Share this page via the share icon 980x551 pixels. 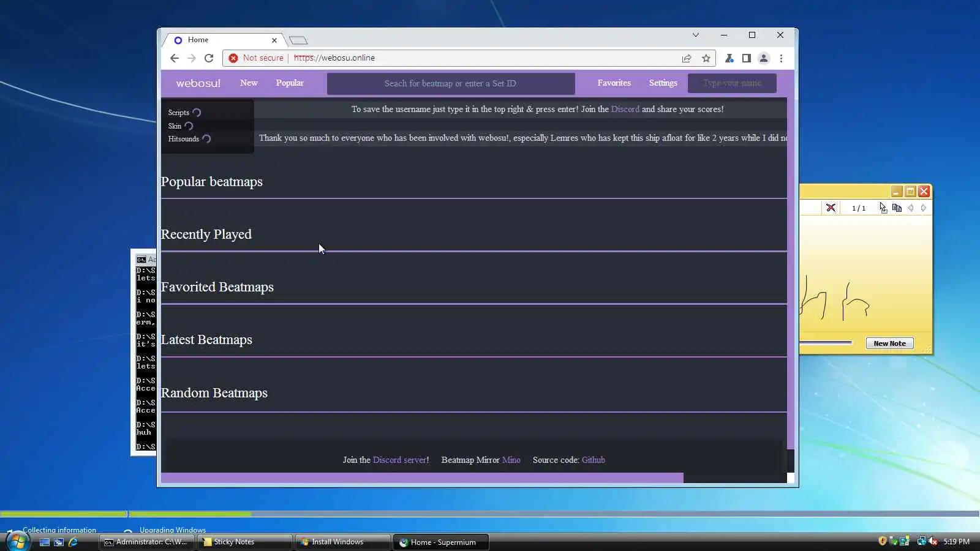[687, 58]
